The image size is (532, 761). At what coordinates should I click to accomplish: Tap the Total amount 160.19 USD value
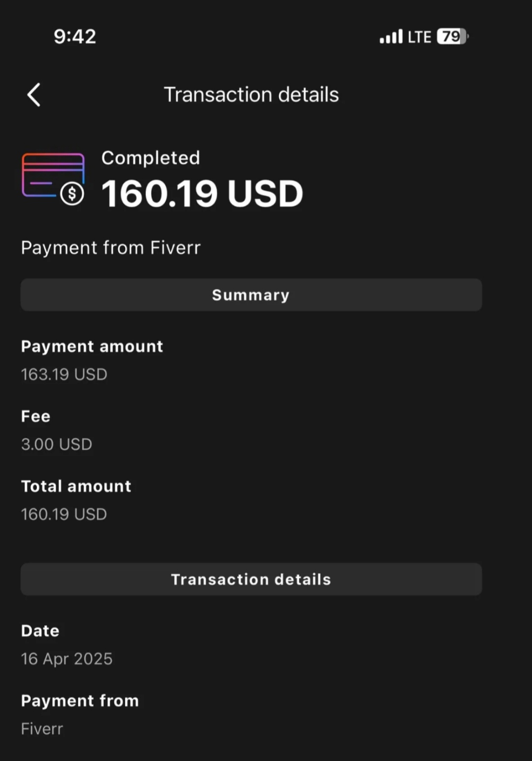pos(64,515)
